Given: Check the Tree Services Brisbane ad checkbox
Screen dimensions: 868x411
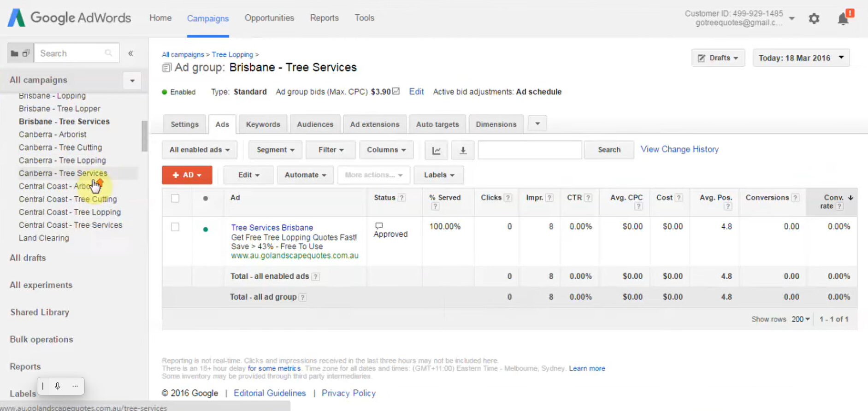Looking at the screenshot, I should 175,227.
